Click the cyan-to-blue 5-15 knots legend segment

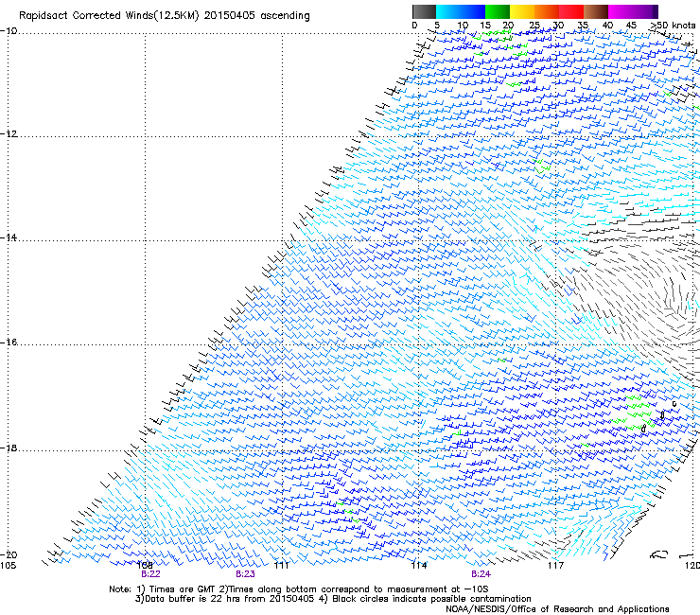[x=461, y=11]
